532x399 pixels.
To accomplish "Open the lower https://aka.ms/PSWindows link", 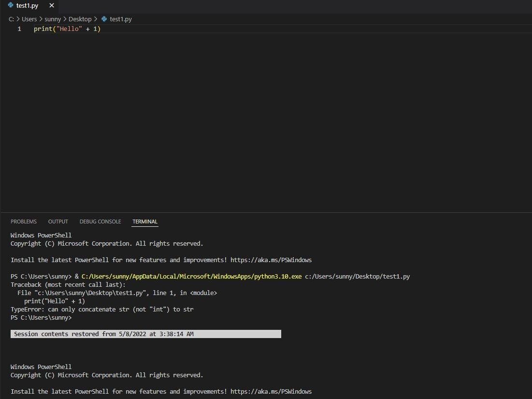I will (x=271, y=392).
